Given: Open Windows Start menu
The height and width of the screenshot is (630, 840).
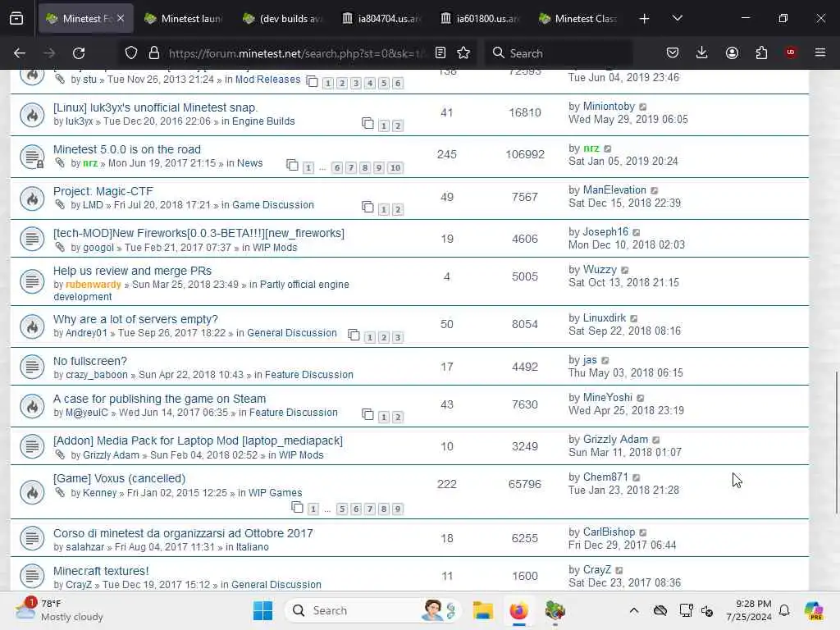Looking at the screenshot, I should (262, 610).
